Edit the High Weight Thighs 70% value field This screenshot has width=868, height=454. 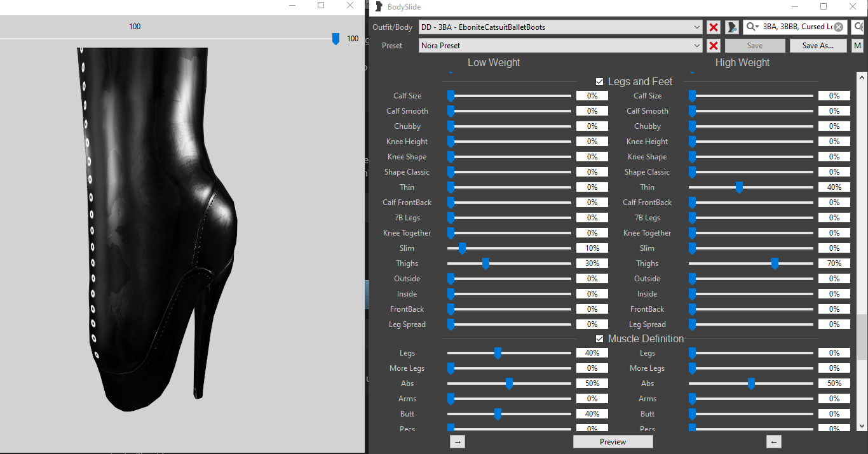point(834,264)
